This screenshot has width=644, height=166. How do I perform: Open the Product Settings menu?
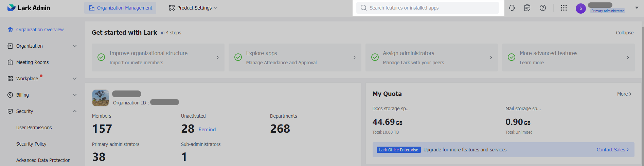tap(193, 8)
